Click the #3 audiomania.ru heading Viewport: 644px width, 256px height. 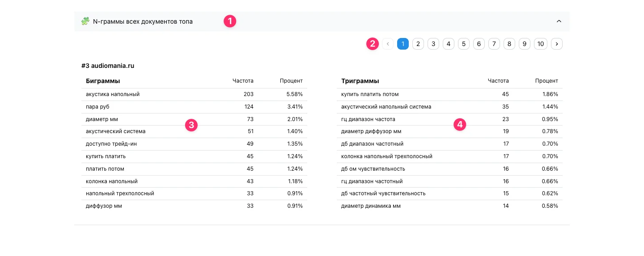pos(108,66)
